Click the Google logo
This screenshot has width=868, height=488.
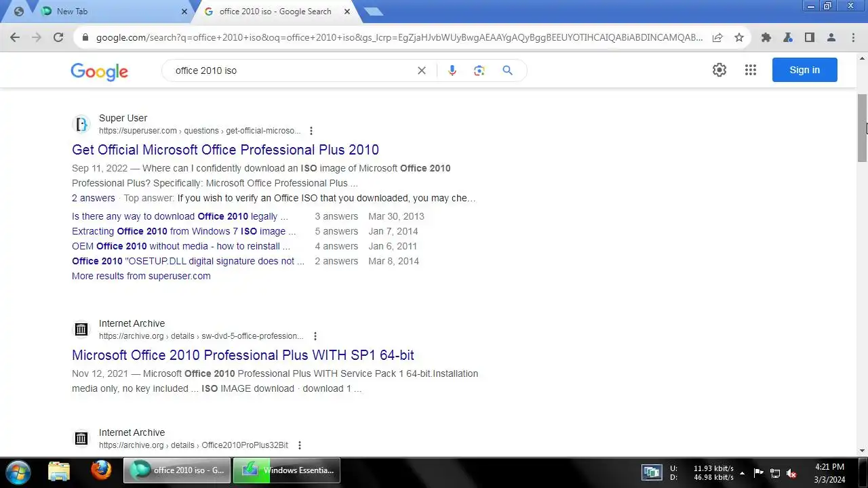pyautogui.click(x=100, y=71)
